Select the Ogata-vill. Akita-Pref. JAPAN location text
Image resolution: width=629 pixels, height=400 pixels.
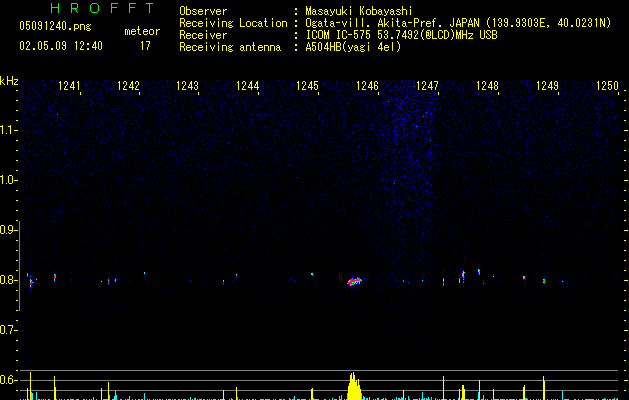458,23
